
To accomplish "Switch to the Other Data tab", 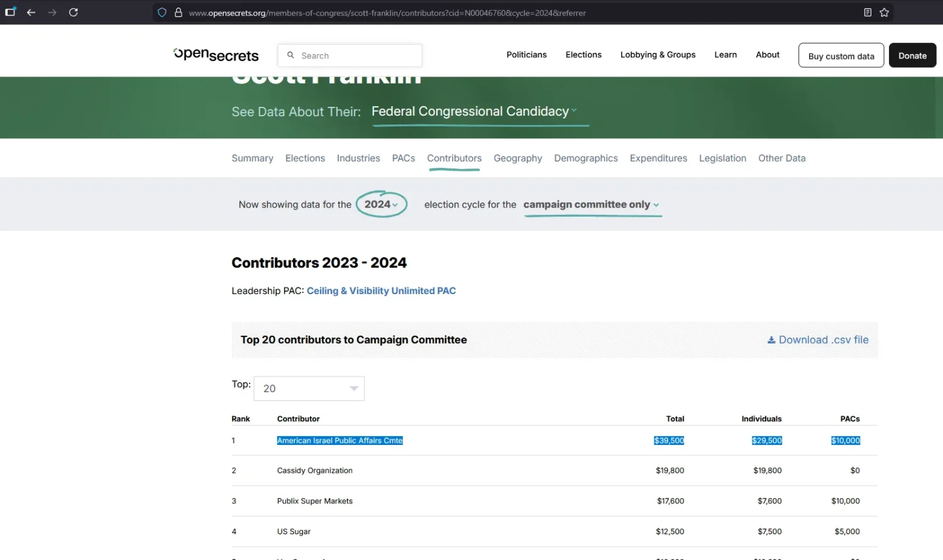I will tap(781, 158).
